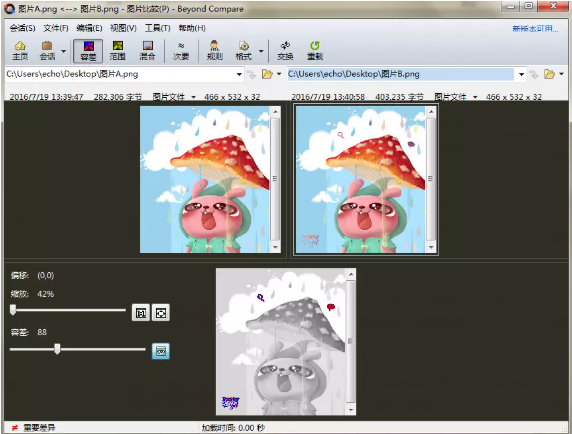Open the 规则 rules toolbar icon
Image resolution: width=572 pixels, height=434 pixels.
tap(214, 51)
